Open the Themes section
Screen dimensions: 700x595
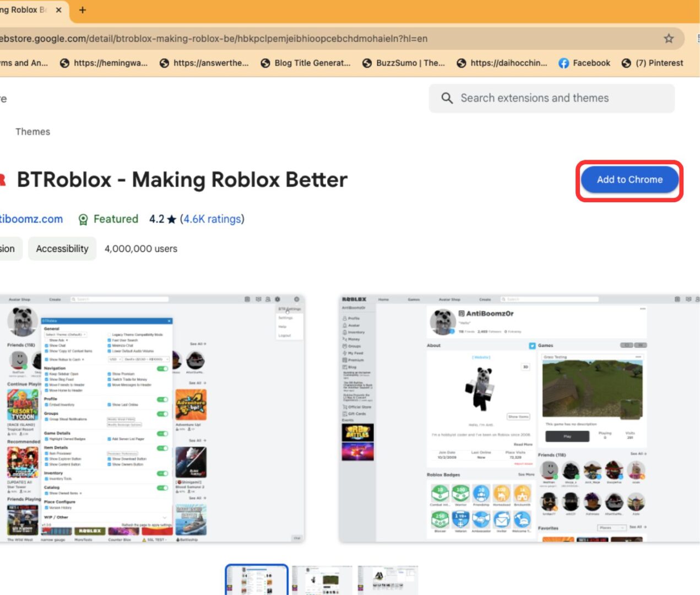click(x=33, y=132)
